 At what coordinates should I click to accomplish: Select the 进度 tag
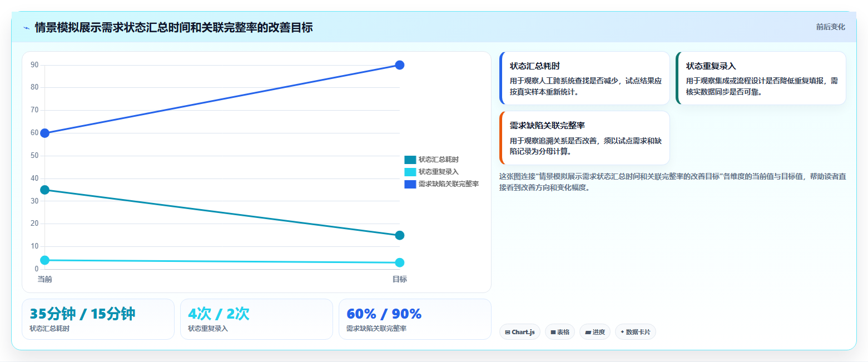(595, 332)
